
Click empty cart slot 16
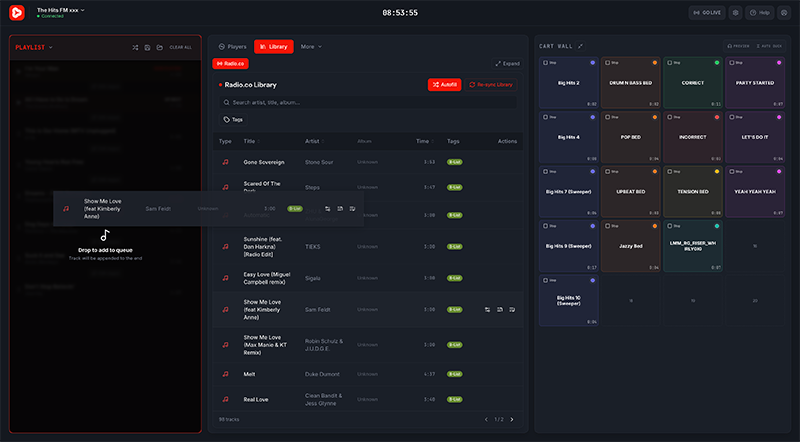[x=755, y=246]
